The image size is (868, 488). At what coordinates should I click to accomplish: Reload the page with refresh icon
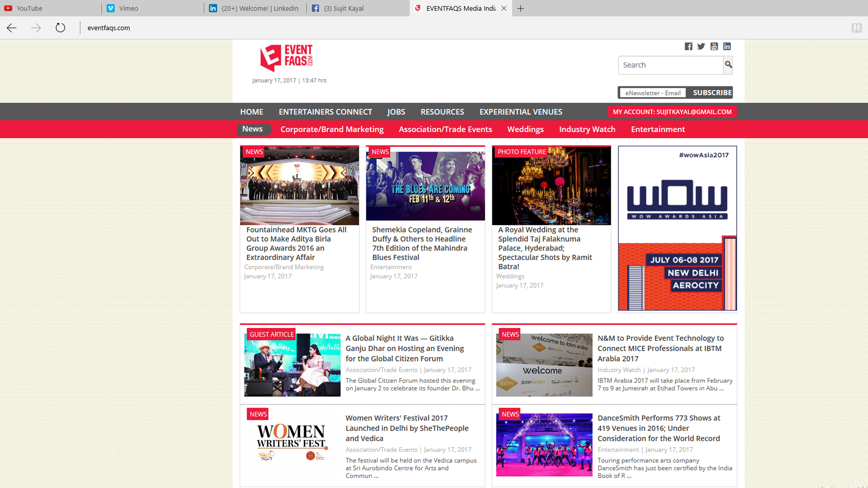point(60,28)
